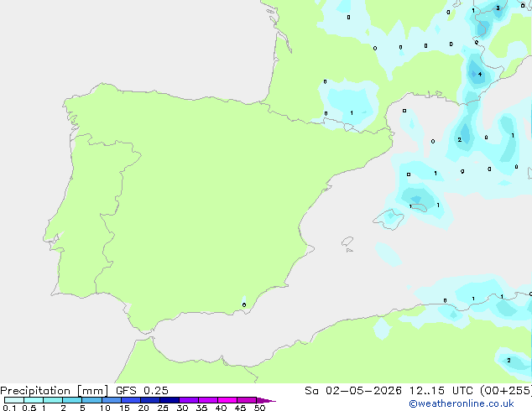This screenshot has width=532, height=411.
Task: Select the 0.5–1 mm legend color swatch
Action: 34,400
